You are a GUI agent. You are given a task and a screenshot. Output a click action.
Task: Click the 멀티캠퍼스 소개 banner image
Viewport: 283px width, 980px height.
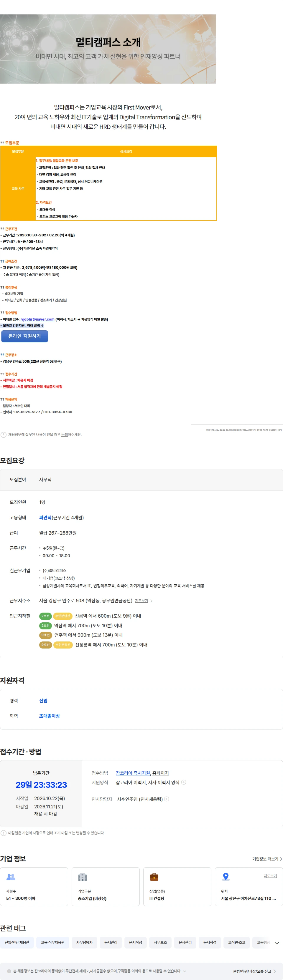click(108, 49)
